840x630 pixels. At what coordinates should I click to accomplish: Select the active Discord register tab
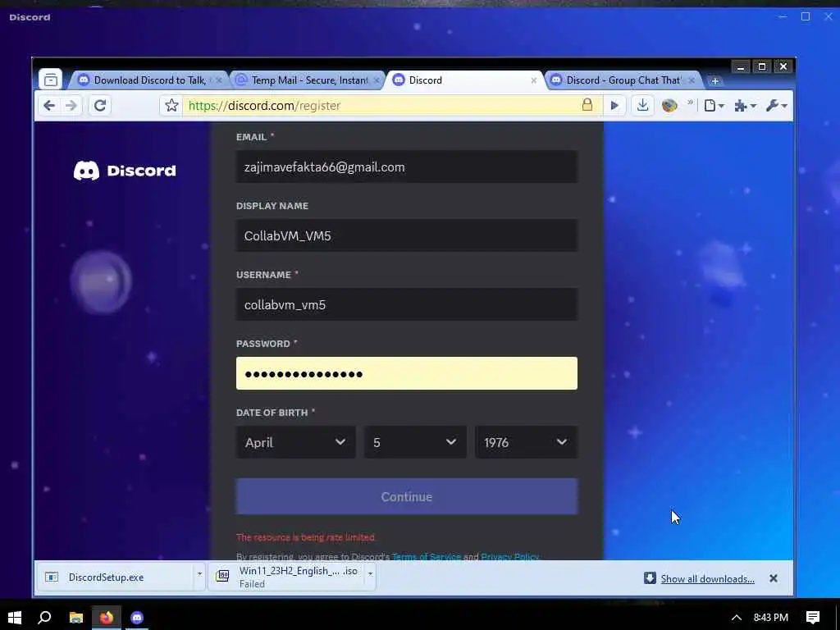[464, 80]
